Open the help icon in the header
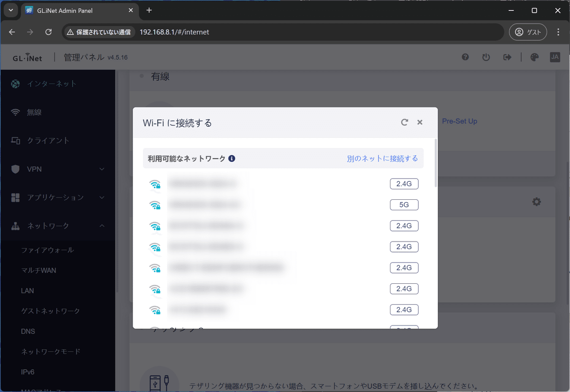570x392 pixels. (465, 57)
